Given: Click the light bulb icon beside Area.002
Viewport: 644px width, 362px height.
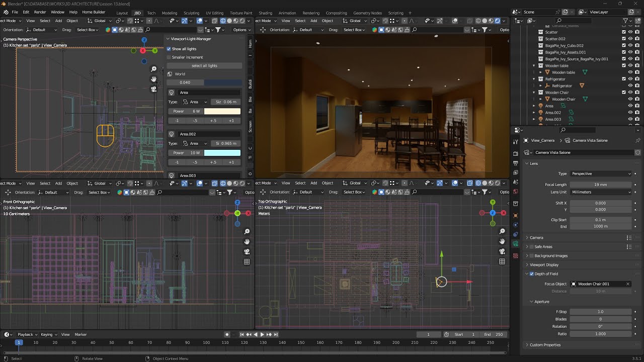Looking at the screenshot, I should (171, 134).
